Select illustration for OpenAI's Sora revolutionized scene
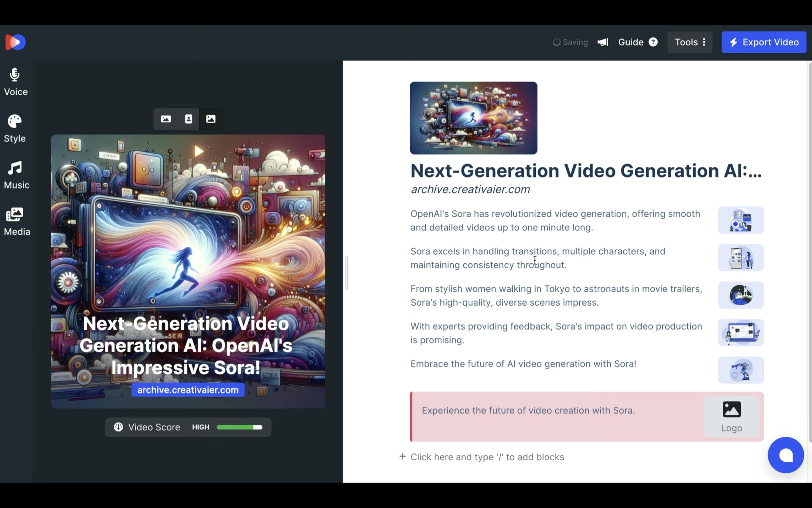Viewport: 812px width, 508px height. point(741,220)
